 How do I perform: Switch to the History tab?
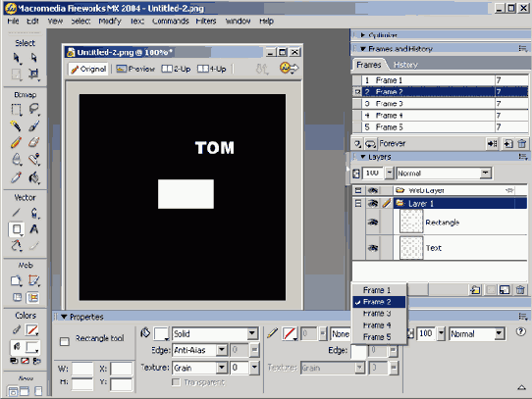[405, 65]
